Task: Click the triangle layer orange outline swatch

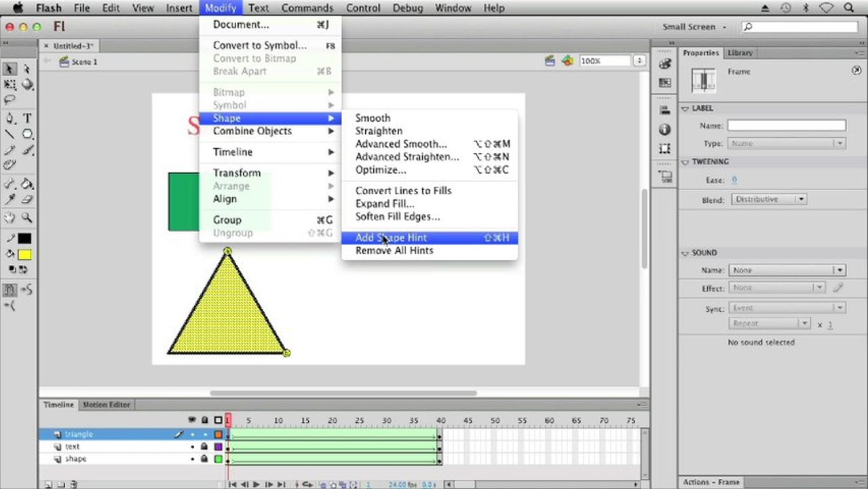Action: click(x=219, y=434)
